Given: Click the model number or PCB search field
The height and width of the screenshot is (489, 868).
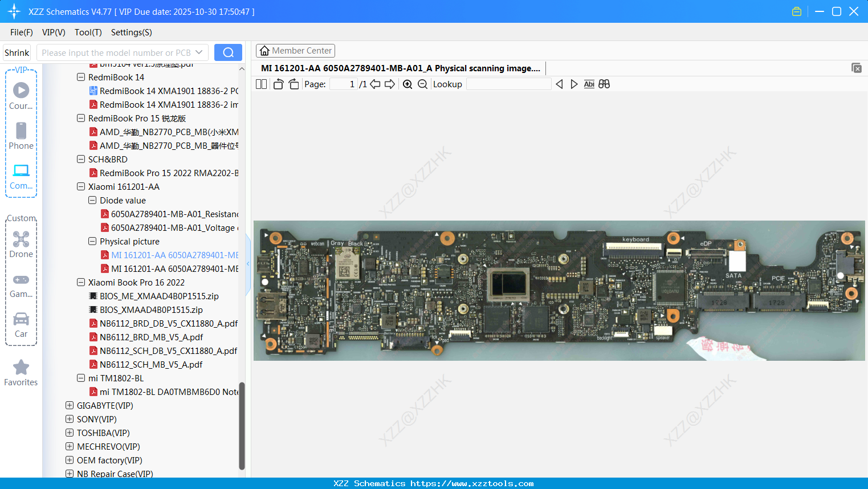Looking at the screenshot, I should (x=116, y=52).
